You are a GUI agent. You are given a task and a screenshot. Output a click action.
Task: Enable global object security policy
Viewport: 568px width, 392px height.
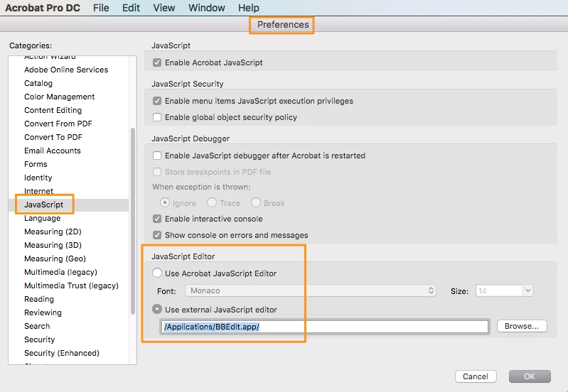coord(157,117)
